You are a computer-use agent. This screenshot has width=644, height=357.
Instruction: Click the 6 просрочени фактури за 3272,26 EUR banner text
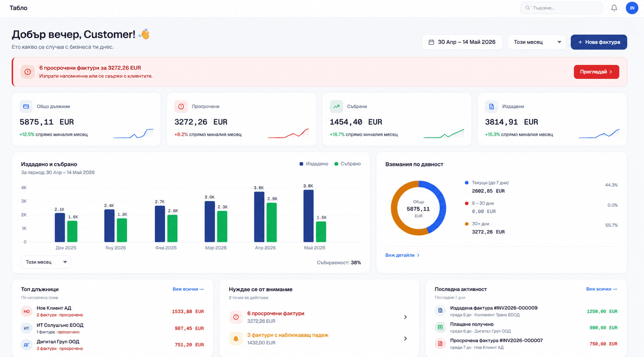click(x=90, y=68)
